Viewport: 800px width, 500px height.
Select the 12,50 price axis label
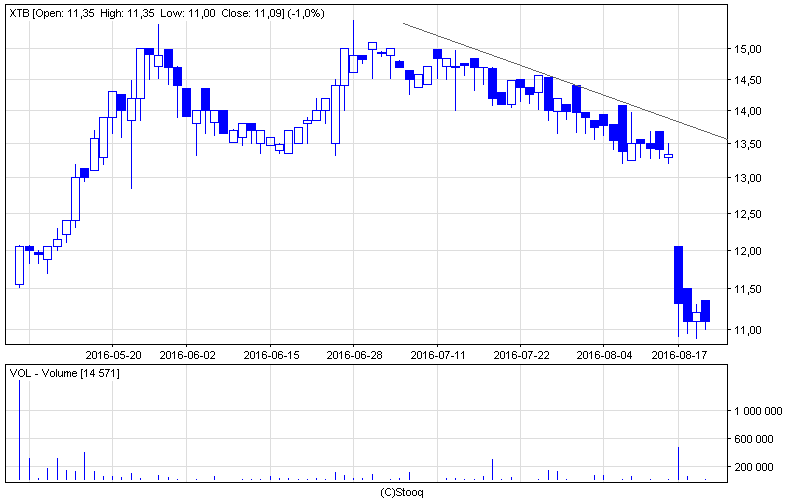[747, 214]
